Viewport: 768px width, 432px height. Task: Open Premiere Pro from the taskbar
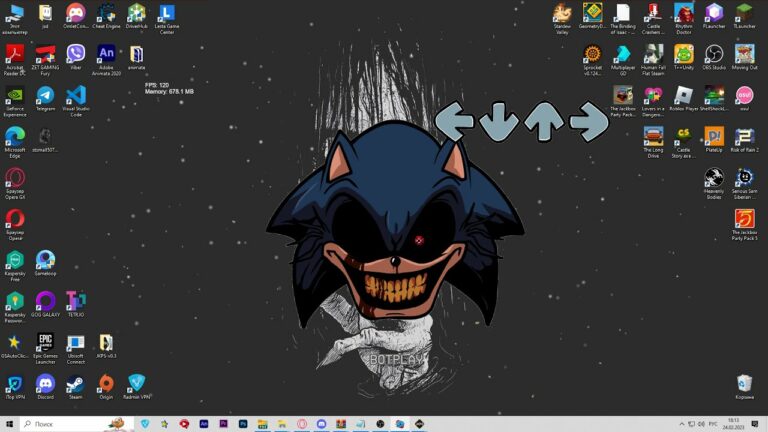click(x=223, y=424)
